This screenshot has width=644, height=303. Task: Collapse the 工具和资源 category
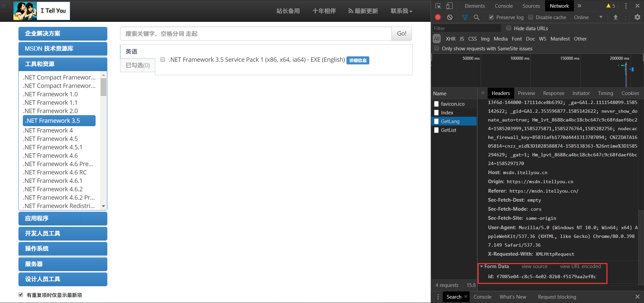coord(63,64)
